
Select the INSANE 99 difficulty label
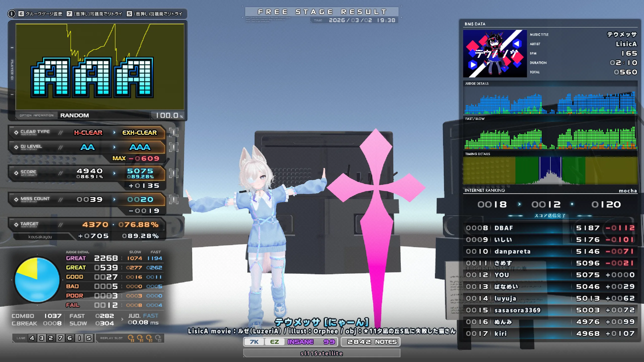point(311,342)
